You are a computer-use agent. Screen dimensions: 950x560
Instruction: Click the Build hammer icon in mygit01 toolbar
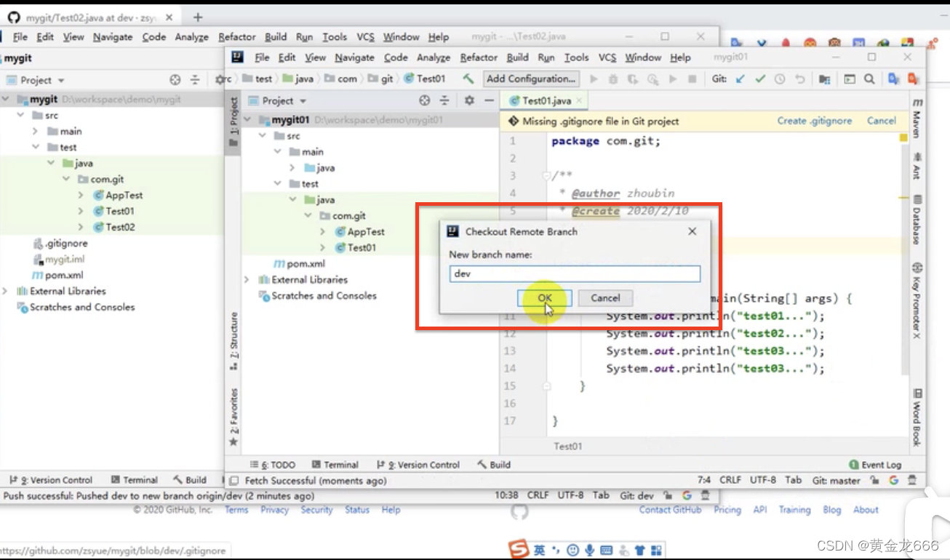pos(468,79)
